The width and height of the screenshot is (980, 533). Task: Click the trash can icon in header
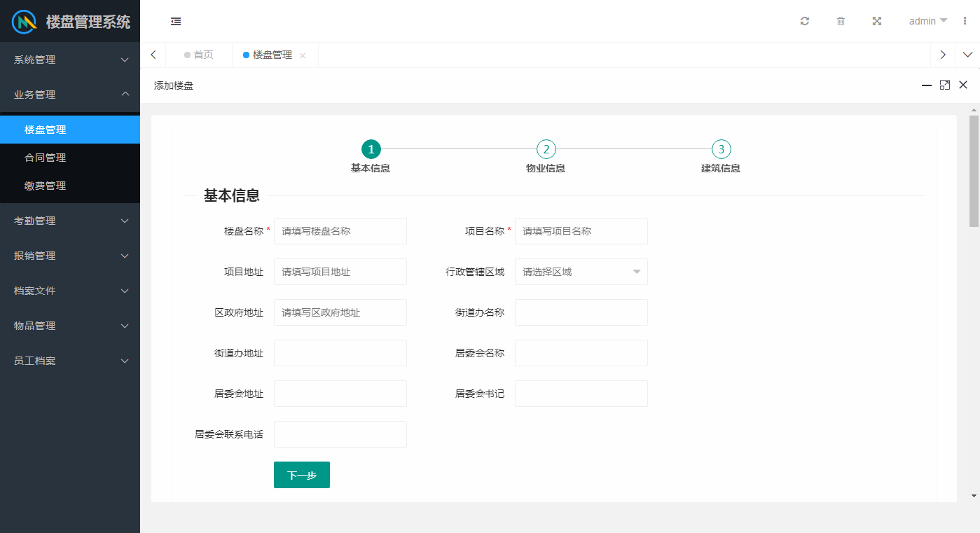tap(841, 21)
